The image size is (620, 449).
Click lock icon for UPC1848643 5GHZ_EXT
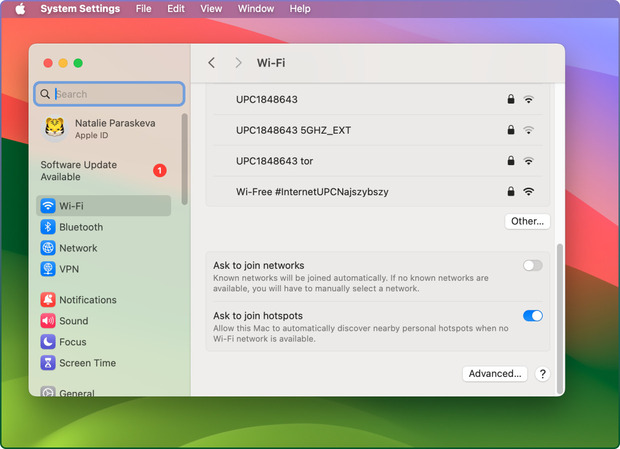(x=511, y=130)
